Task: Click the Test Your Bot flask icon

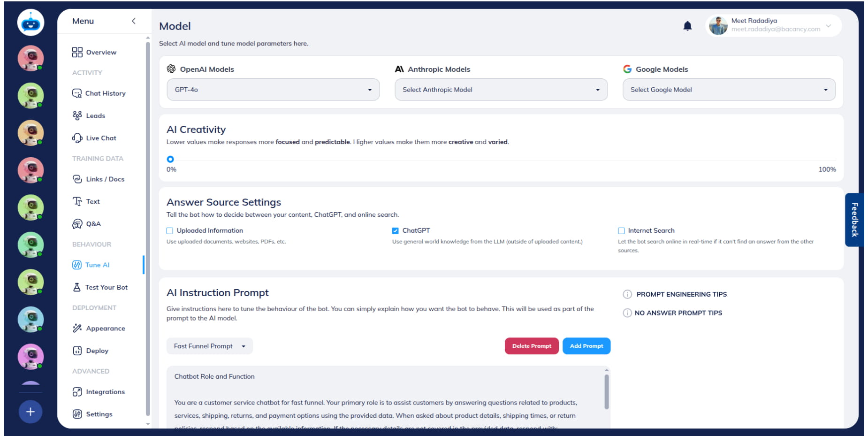Action: (77, 287)
